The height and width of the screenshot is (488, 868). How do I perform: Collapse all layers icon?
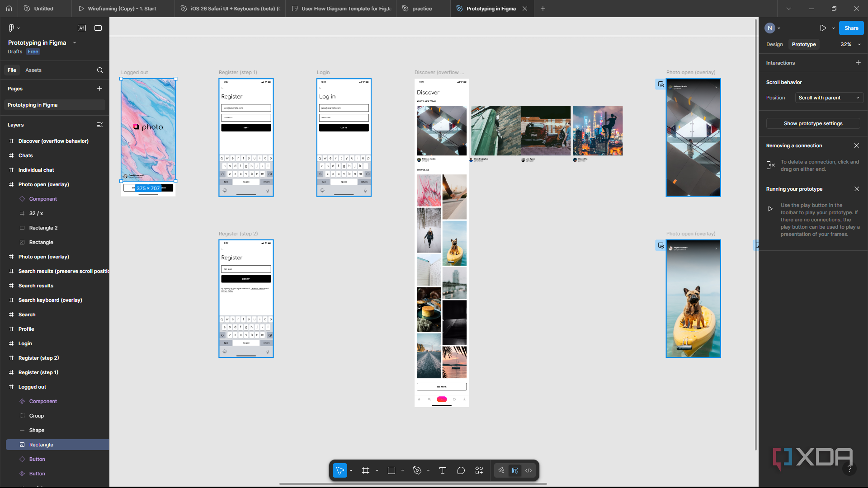tap(100, 125)
